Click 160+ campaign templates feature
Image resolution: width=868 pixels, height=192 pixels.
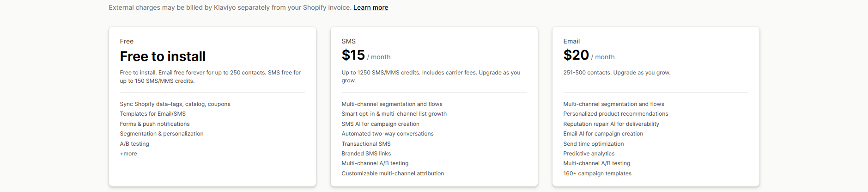pyautogui.click(x=597, y=173)
